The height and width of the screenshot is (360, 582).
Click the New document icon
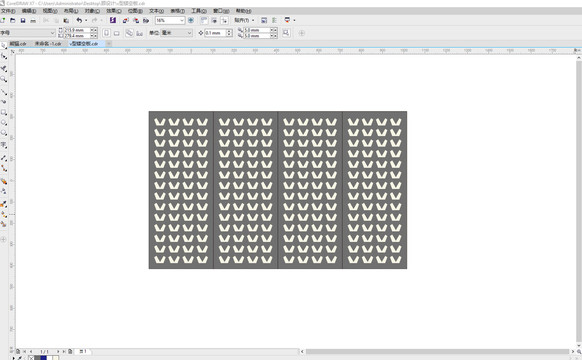pos(3,20)
